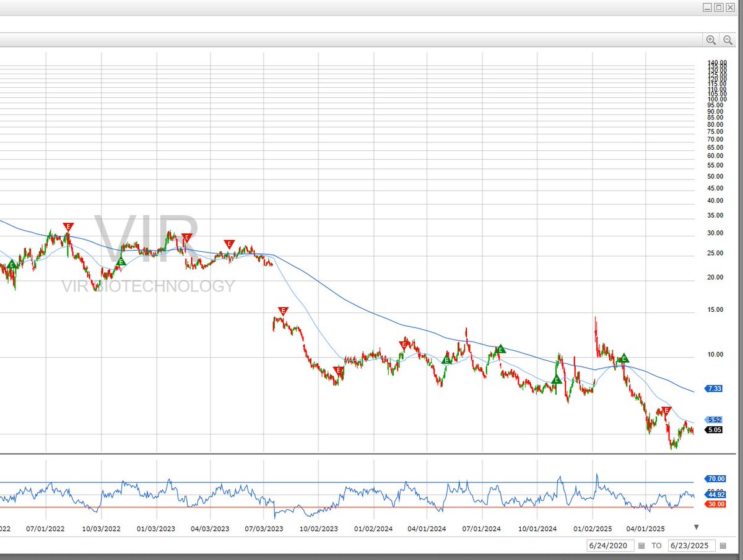743x560 pixels.
Task: Click the 5.52 moving average price tag
Action: [x=715, y=420]
